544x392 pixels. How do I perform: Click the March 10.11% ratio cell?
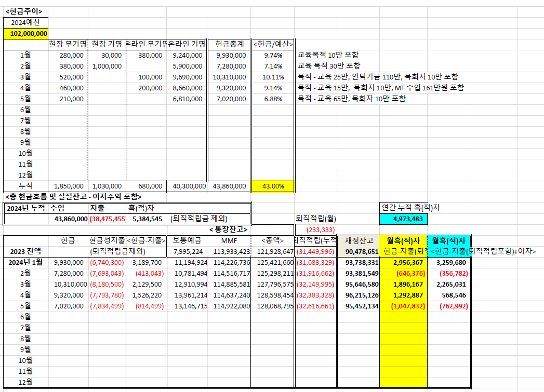(272, 77)
